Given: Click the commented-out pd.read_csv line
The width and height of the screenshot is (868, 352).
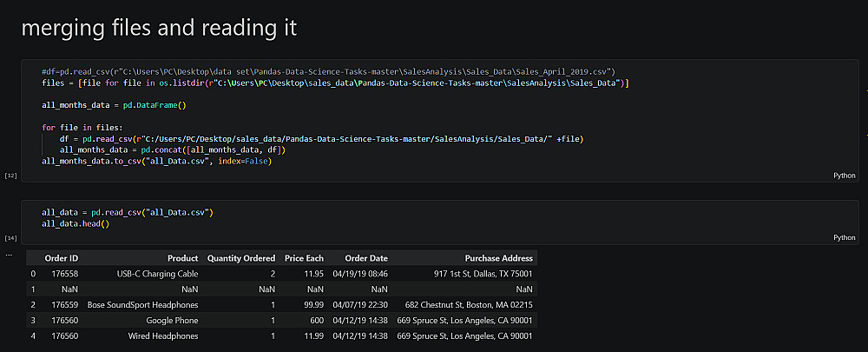Looking at the screenshot, I should 328,70.
